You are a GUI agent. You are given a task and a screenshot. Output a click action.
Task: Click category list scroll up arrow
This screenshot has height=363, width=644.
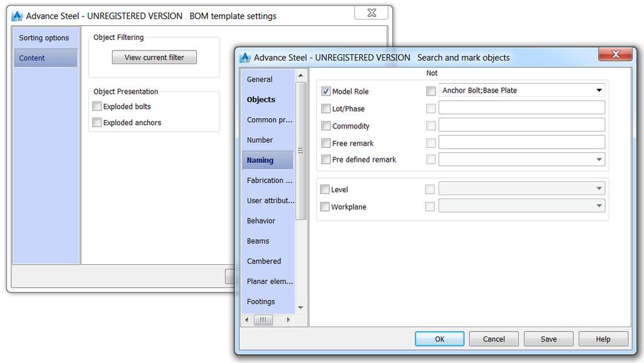pos(301,75)
